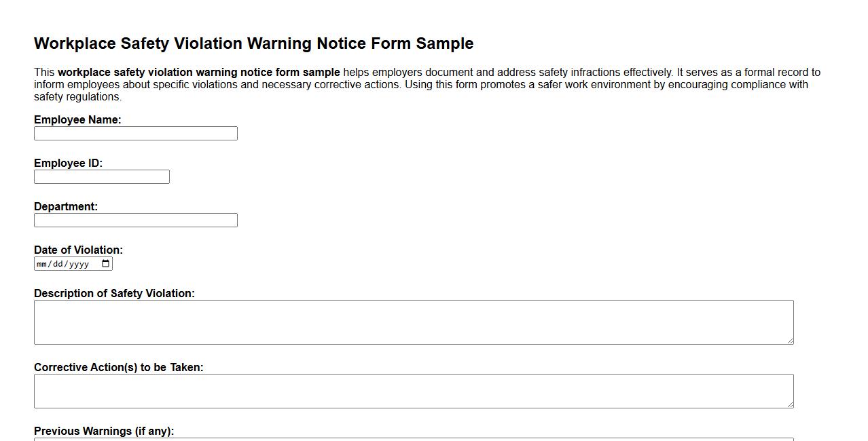Click the page heading text
The width and height of the screenshot is (868, 441).
click(253, 43)
